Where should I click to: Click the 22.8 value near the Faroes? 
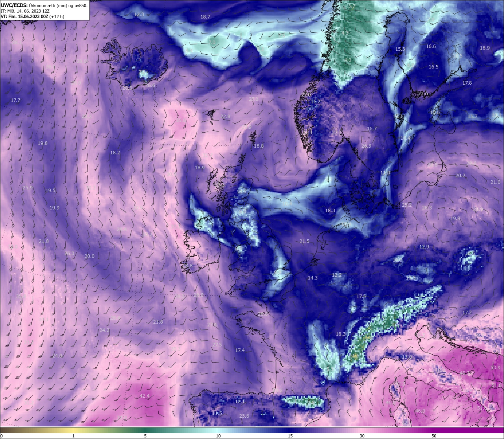(x=225, y=117)
